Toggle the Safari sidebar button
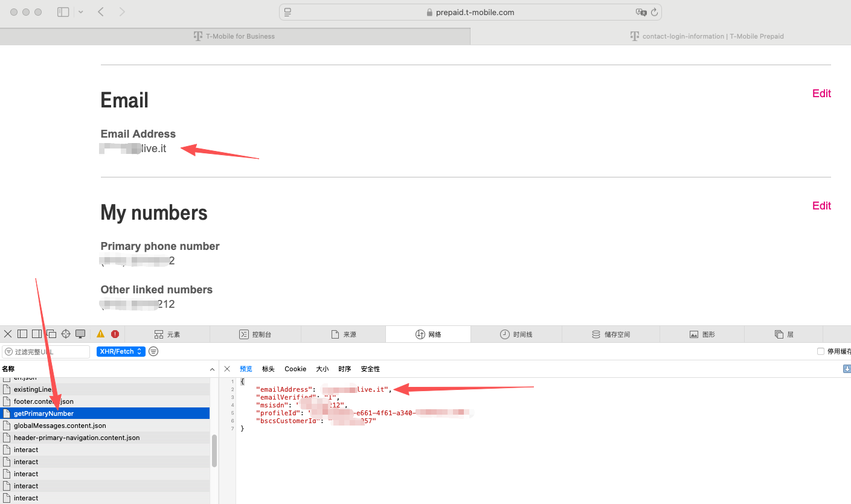Viewport: 851px width, 504px height. pyautogui.click(x=63, y=12)
